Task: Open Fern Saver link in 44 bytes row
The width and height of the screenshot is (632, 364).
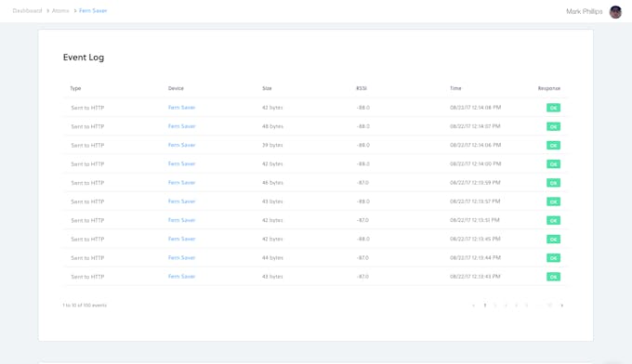Action: 181,258
